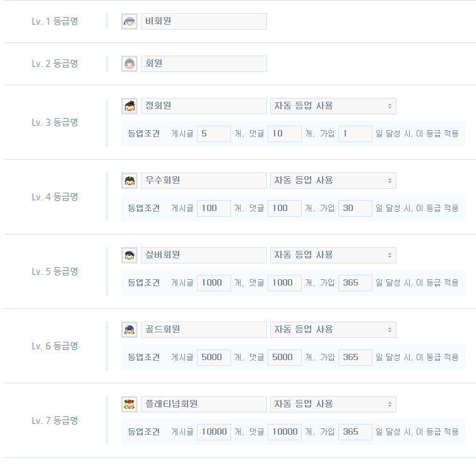Viewport: 476px width, 465px height.
Task: Click the Lv. 3 게시글 count field
Action: (x=213, y=134)
